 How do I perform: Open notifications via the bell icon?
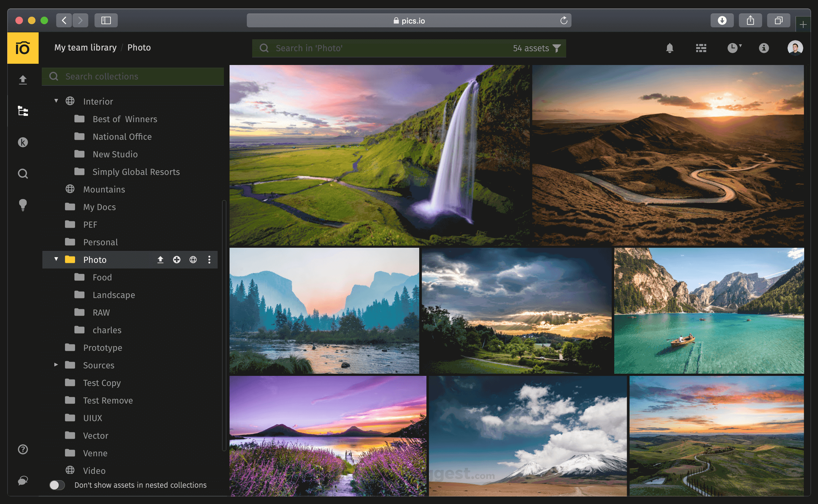click(670, 48)
